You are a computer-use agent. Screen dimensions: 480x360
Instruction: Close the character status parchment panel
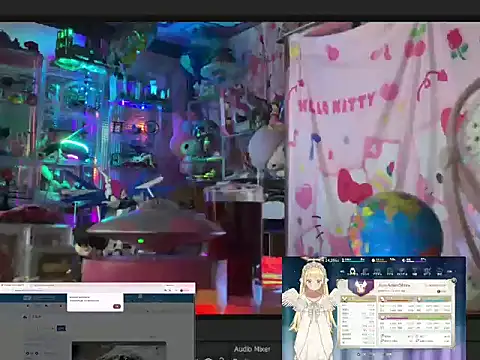(x=454, y=280)
